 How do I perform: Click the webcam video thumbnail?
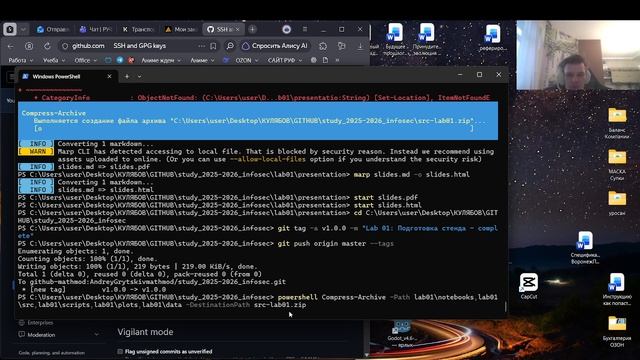(578, 55)
